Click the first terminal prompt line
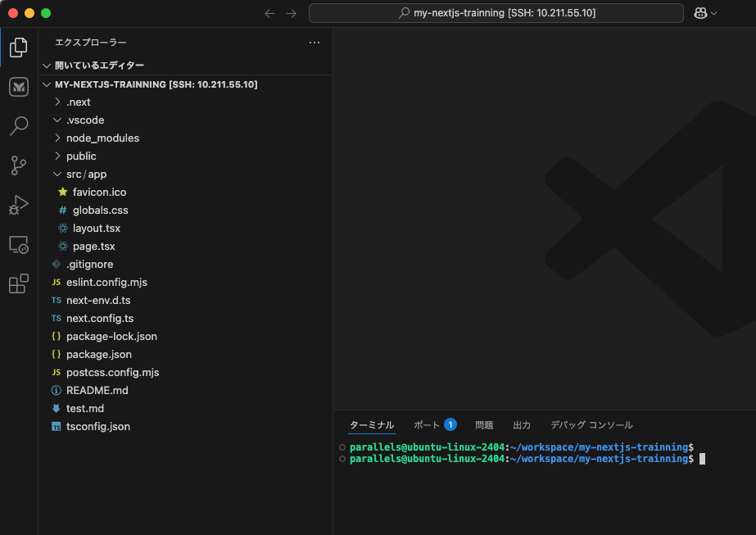This screenshot has width=756, height=535. (x=522, y=447)
